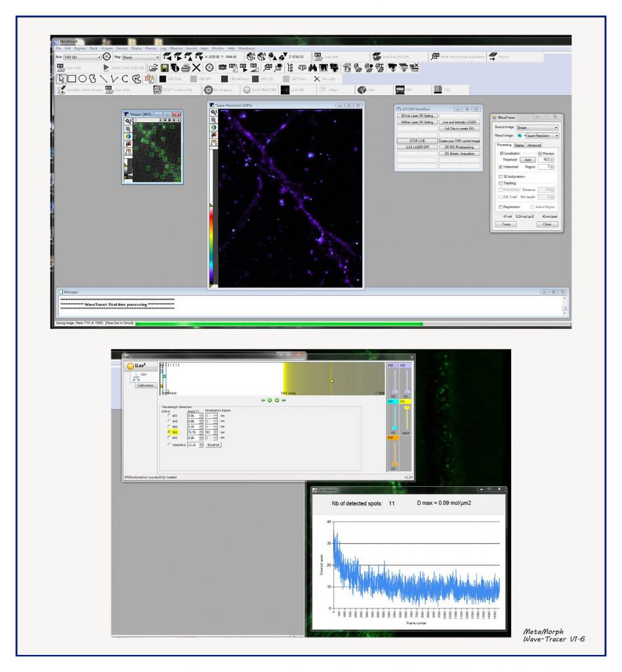The image size is (622, 672).
Task: Open the Illum TIRF 561 dropdown
Action: pos(82,57)
